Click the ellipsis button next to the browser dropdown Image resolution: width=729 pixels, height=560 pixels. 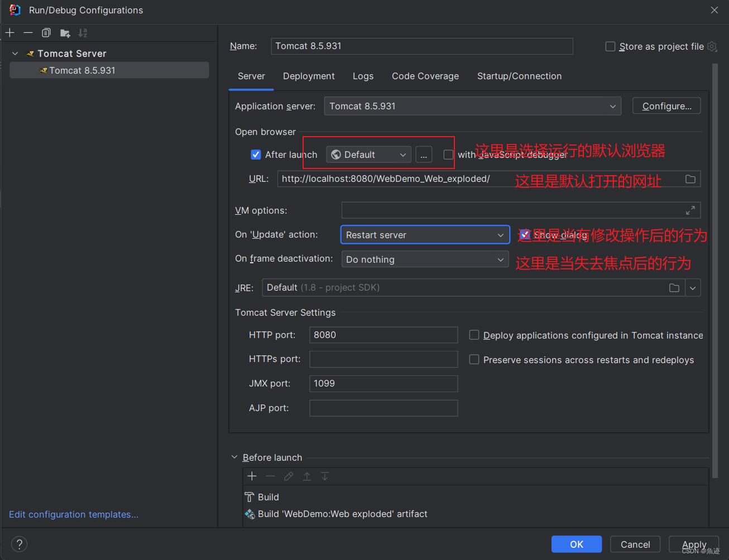click(424, 155)
